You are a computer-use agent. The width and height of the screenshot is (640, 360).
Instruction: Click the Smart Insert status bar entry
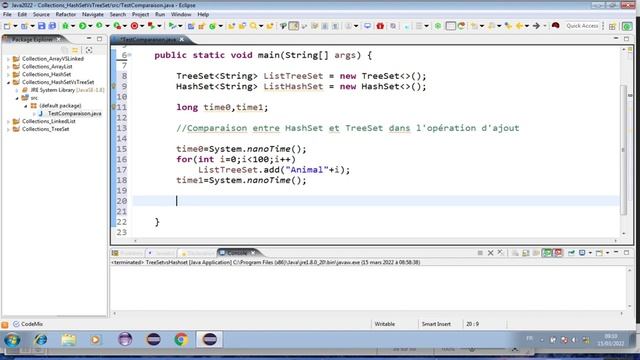point(436,324)
